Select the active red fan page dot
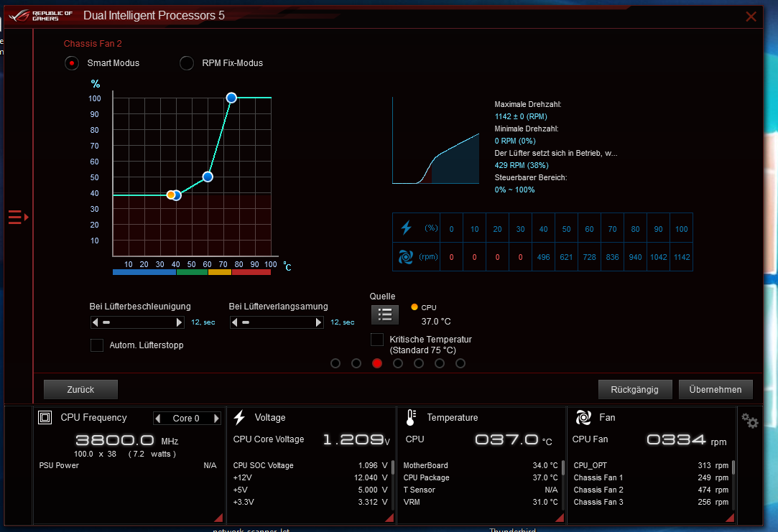 click(377, 363)
